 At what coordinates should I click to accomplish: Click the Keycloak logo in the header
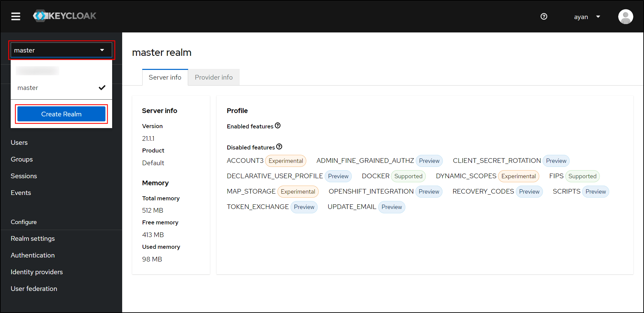coord(64,16)
